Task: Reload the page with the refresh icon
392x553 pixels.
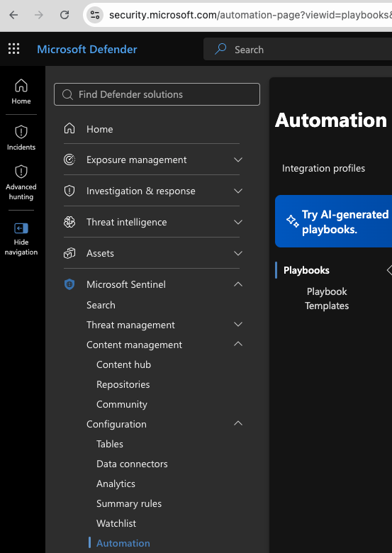Action: pyautogui.click(x=65, y=15)
